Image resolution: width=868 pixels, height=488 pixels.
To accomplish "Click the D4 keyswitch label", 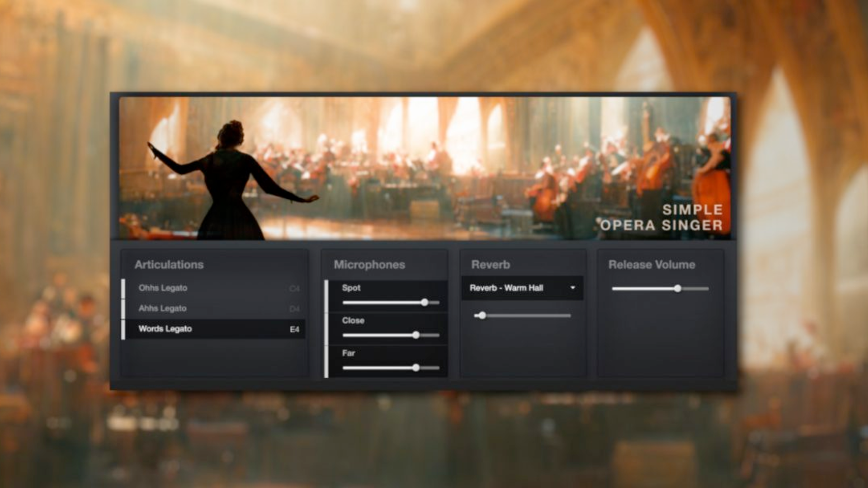I will 294,309.
